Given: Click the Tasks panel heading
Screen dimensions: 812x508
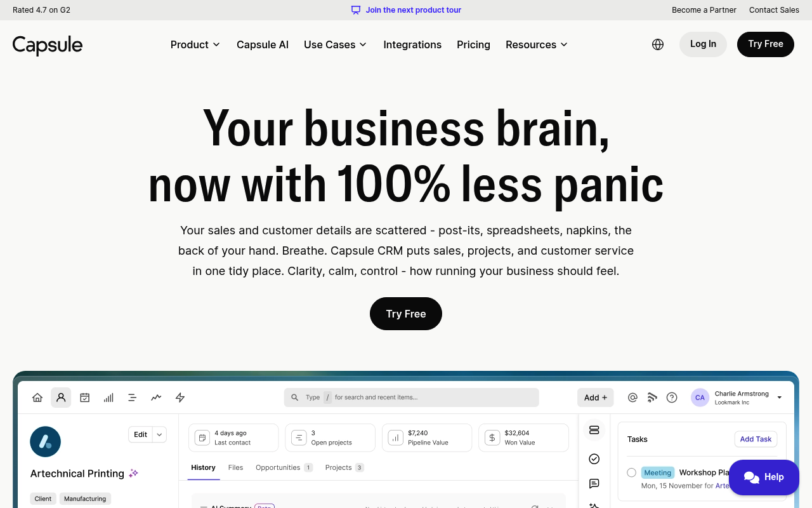Looking at the screenshot, I should (638, 439).
